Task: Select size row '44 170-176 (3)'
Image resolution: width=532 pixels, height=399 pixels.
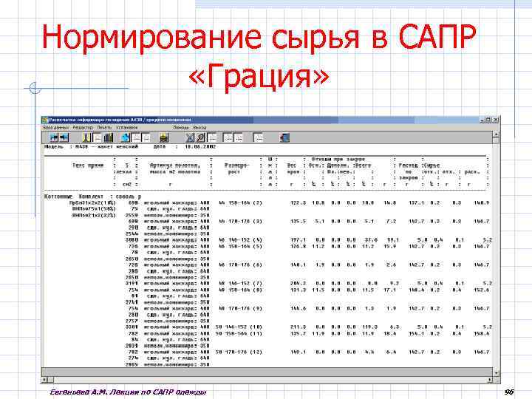Action: (241, 221)
